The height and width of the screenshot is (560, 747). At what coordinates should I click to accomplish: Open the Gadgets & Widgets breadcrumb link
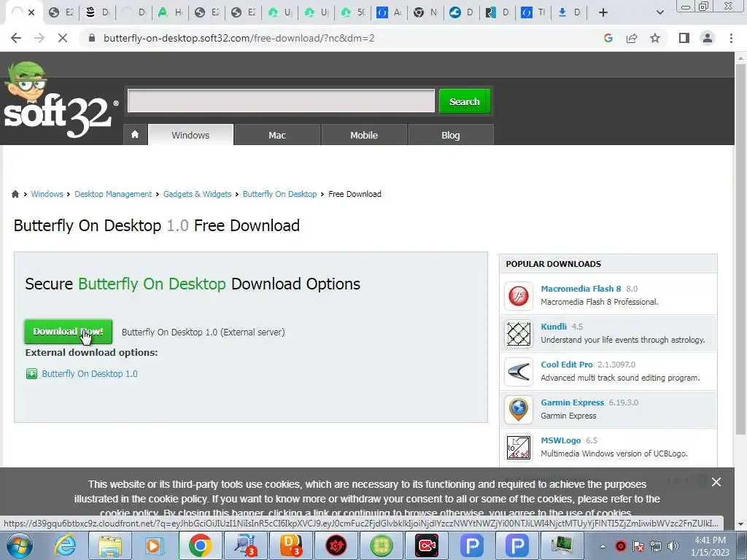pyautogui.click(x=197, y=194)
